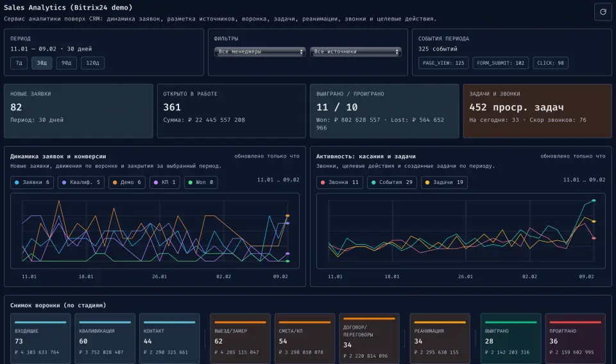Hide the Квалиф. chart series

[x=81, y=183]
